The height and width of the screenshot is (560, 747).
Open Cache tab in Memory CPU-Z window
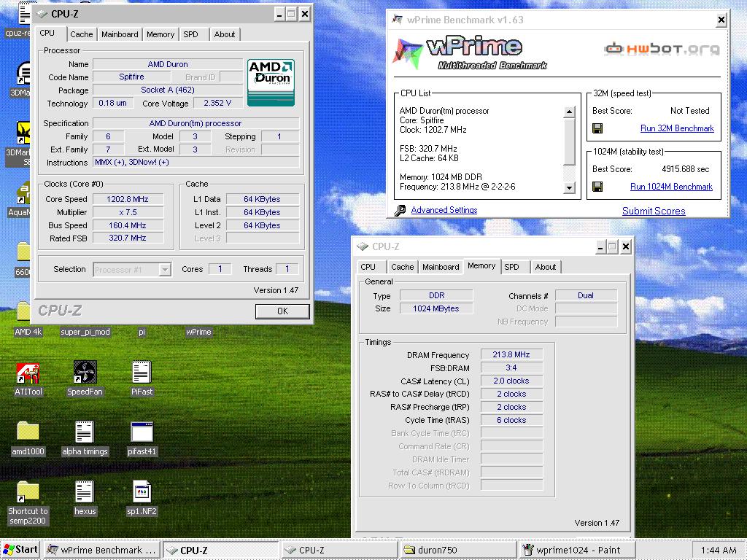(x=403, y=267)
